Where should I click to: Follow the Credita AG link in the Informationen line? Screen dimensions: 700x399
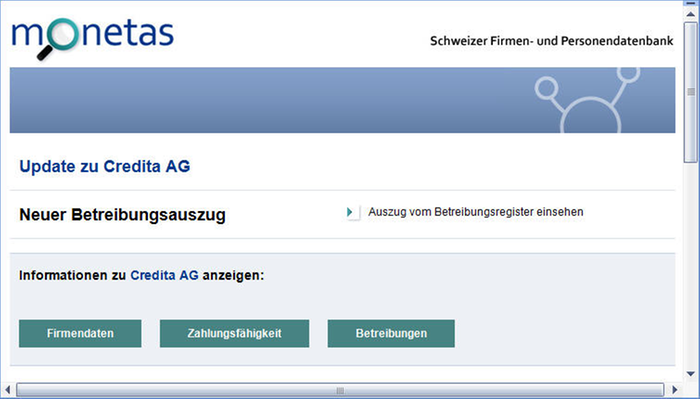pyautogui.click(x=164, y=275)
